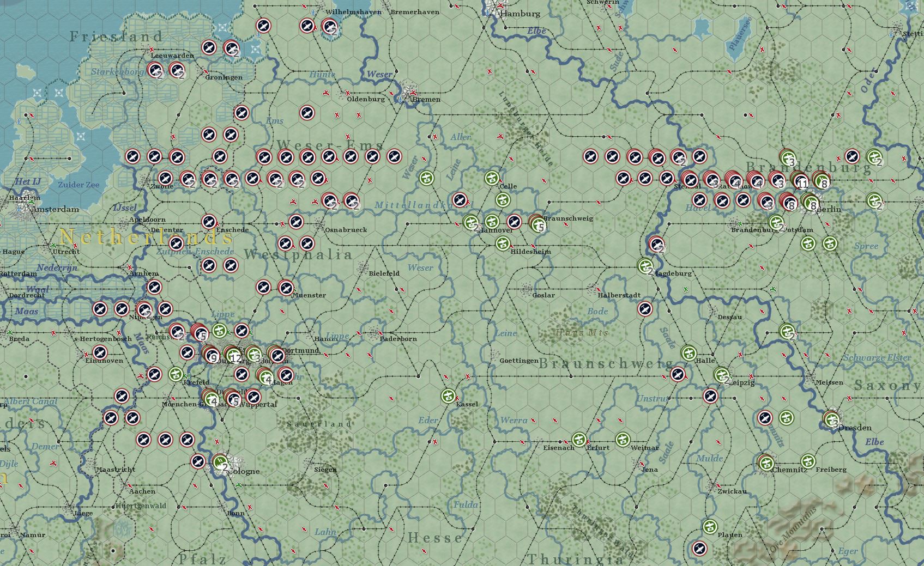Image resolution: width=924 pixels, height=566 pixels.
Task: Select the green unit counter at Halle
Action: coord(689,353)
